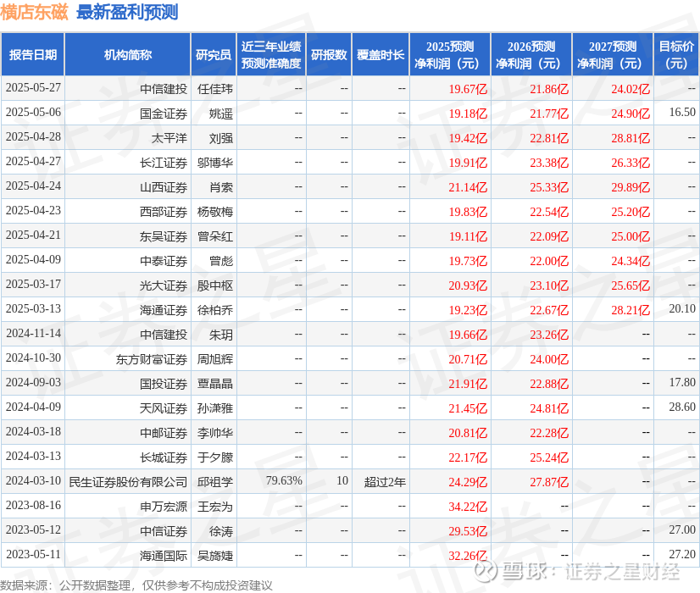Select analyst 杨敬梅
700x593 pixels.
click(214, 212)
